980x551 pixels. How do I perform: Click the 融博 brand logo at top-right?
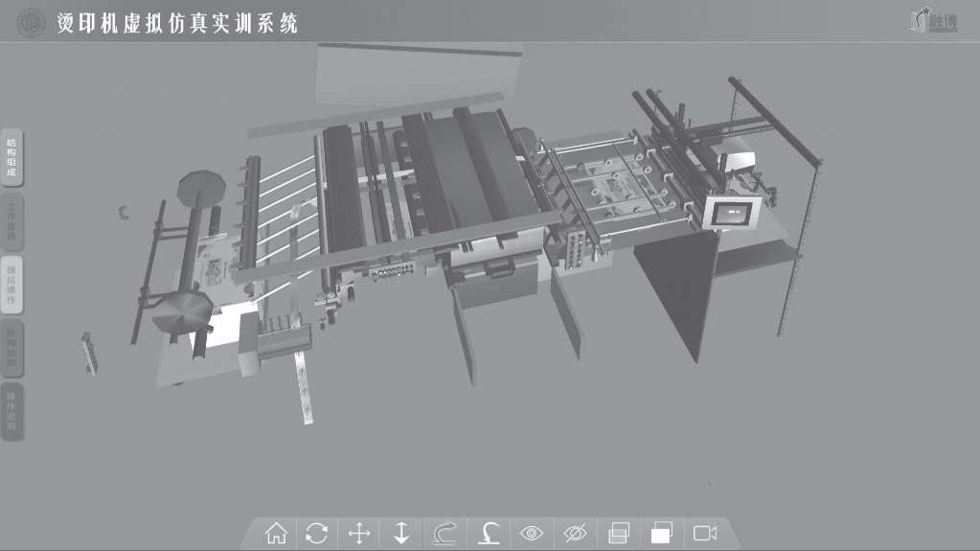(x=932, y=21)
